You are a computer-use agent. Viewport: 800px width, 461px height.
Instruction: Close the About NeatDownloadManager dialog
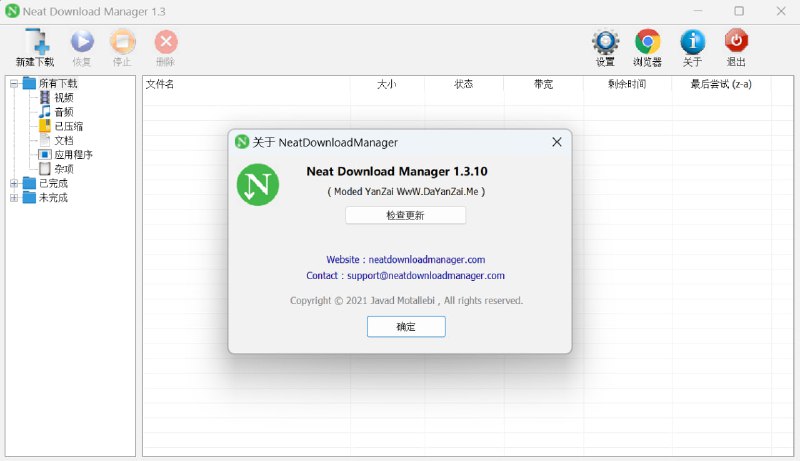[557, 142]
